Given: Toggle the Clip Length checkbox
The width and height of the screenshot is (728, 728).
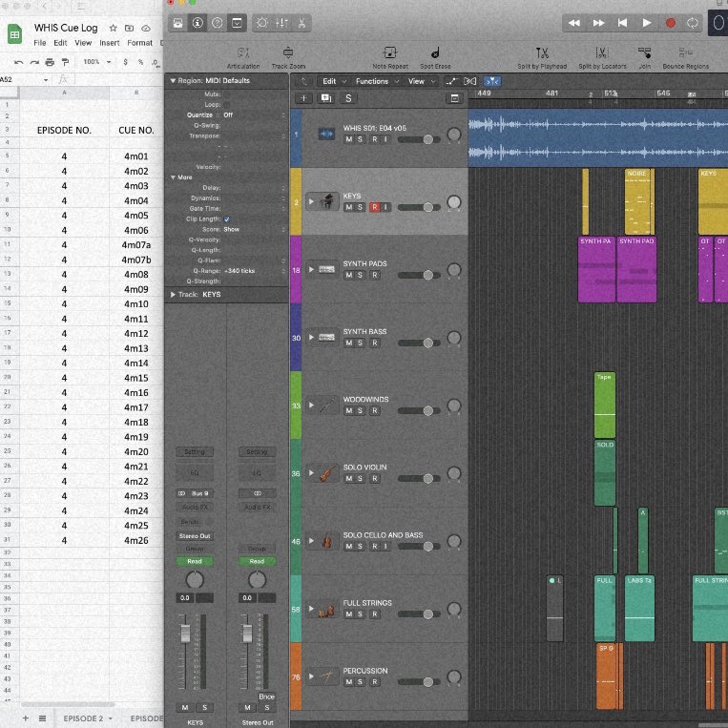Looking at the screenshot, I should tap(226, 219).
